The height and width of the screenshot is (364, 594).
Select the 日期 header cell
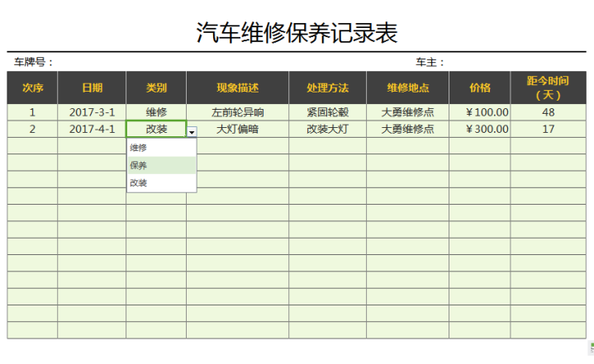(x=92, y=87)
